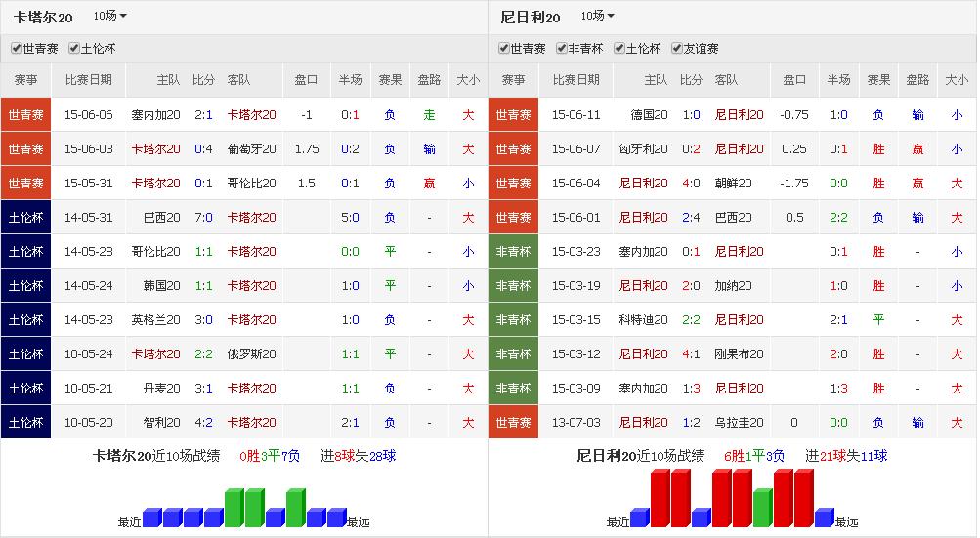Click 加纳20 away team link
This screenshot has height=538, width=980.
733,286
